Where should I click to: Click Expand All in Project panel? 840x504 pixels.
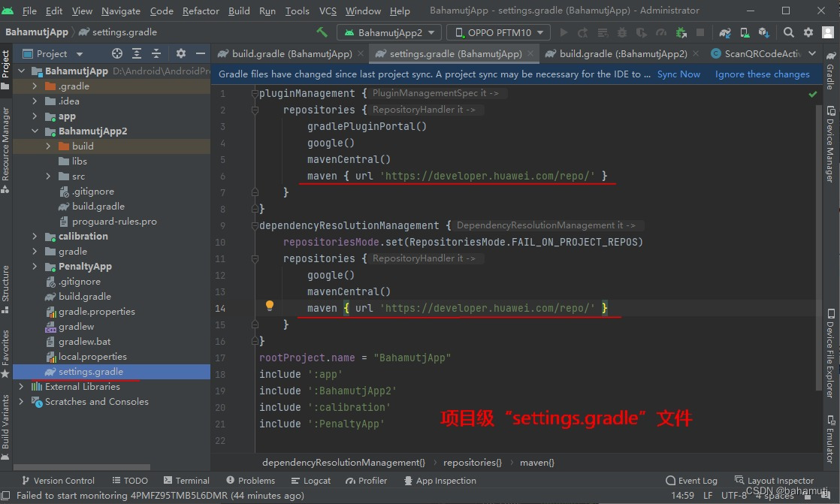pyautogui.click(x=137, y=53)
